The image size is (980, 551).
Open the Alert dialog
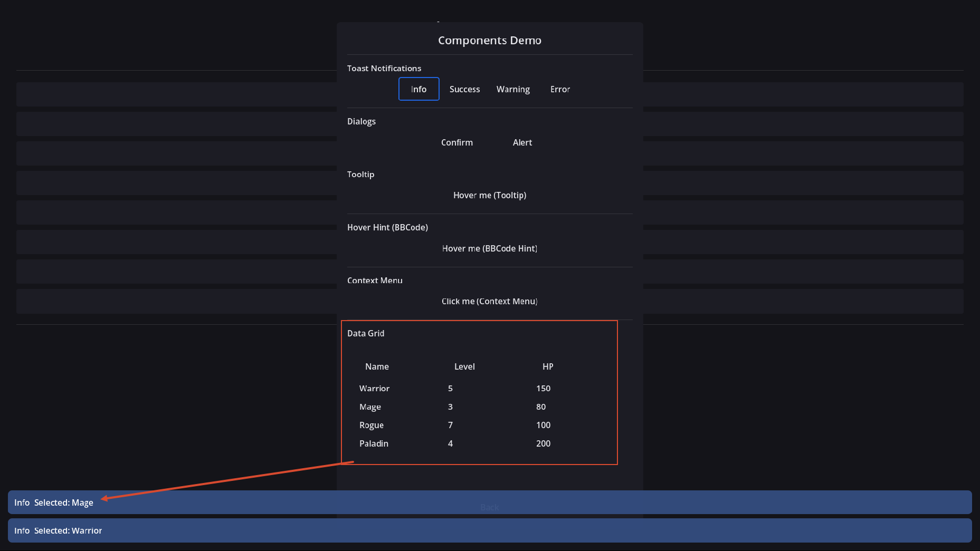(522, 142)
